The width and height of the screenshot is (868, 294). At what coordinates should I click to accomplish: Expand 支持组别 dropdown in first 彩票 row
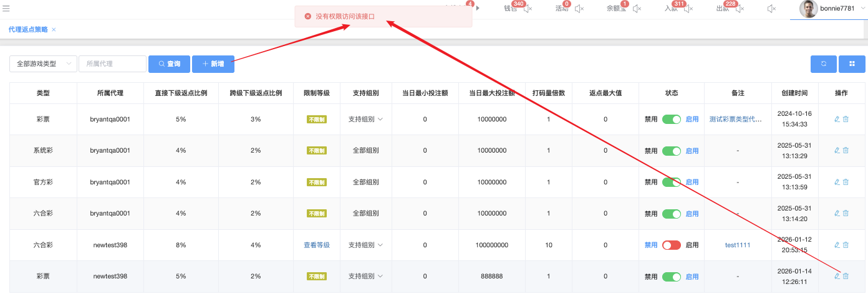(x=365, y=119)
